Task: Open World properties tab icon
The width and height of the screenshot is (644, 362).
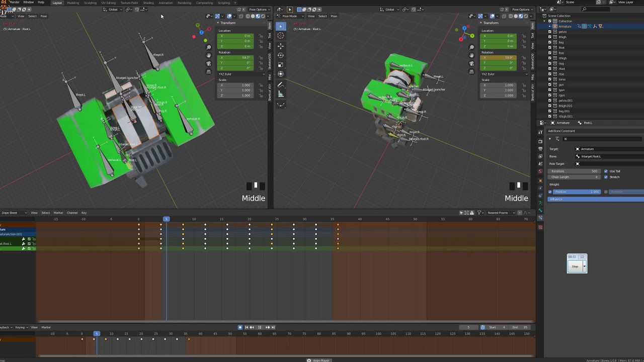Action: (x=540, y=171)
